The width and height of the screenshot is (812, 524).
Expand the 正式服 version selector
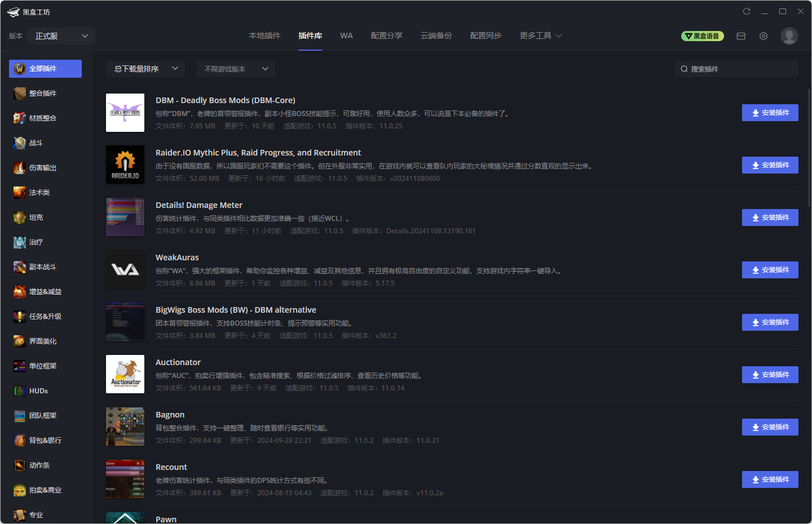pyautogui.click(x=61, y=36)
